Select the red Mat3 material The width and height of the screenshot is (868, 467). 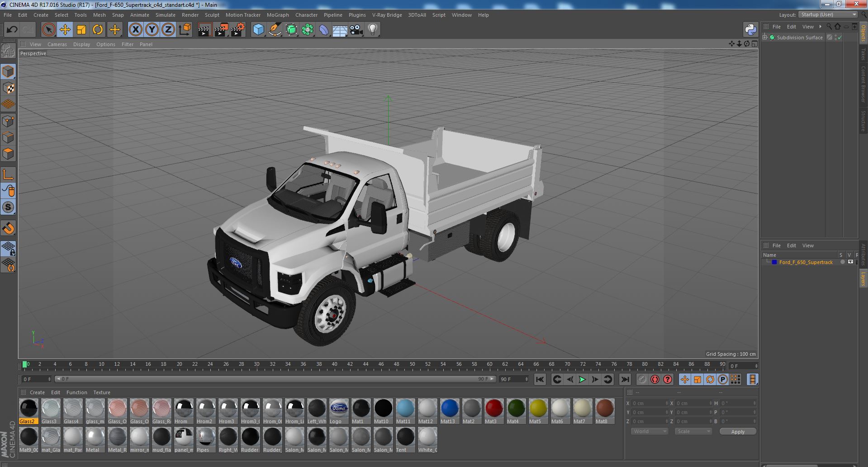494,411
